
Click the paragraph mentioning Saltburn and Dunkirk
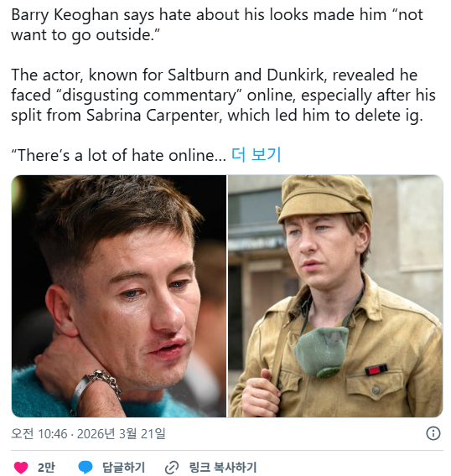pyautogui.click(x=223, y=95)
